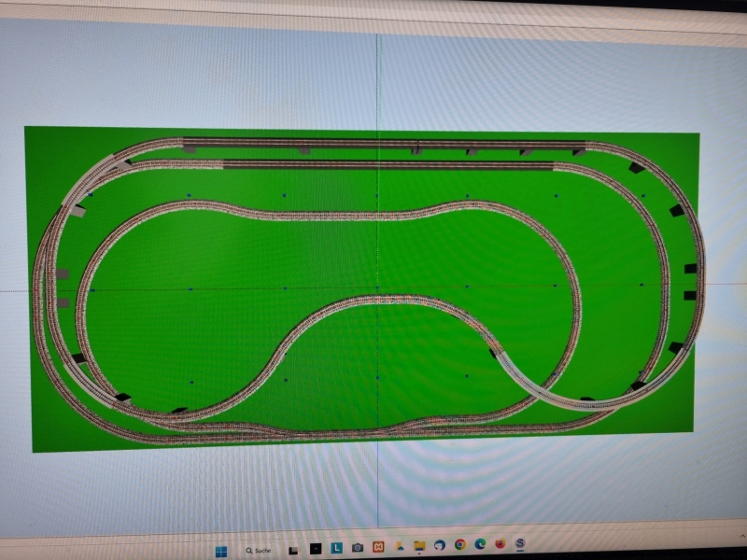
Task: Open Task View from the taskbar
Action: tap(294, 549)
